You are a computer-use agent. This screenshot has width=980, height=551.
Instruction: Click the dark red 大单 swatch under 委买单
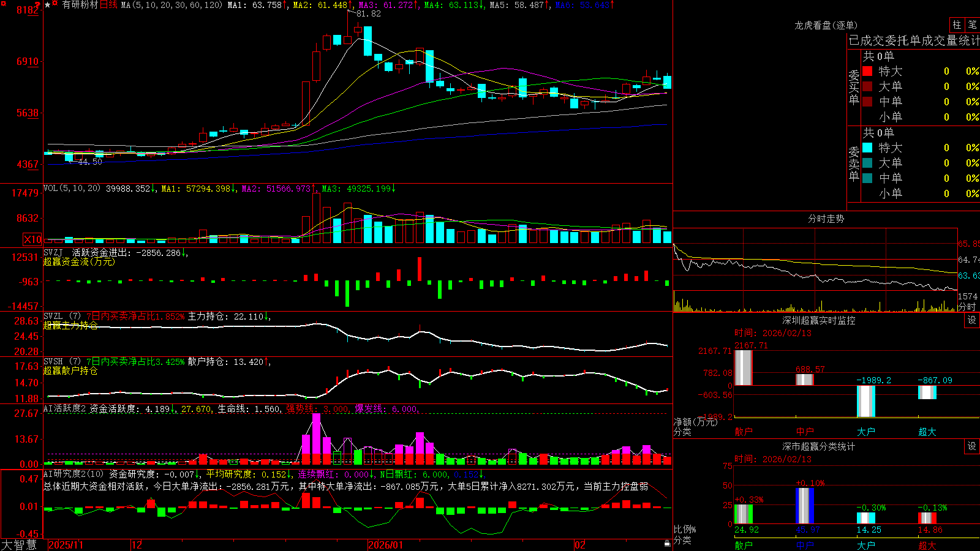click(x=867, y=86)
